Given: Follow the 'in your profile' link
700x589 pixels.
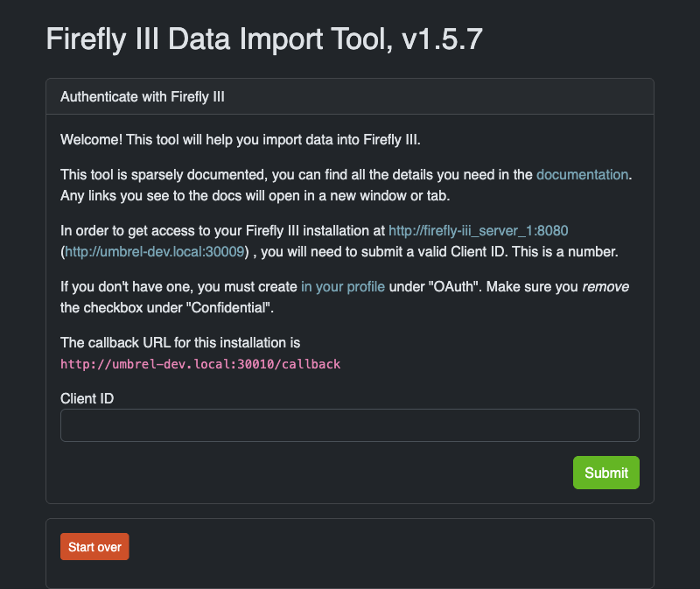Looking at the screenshot, I should 343,287.
